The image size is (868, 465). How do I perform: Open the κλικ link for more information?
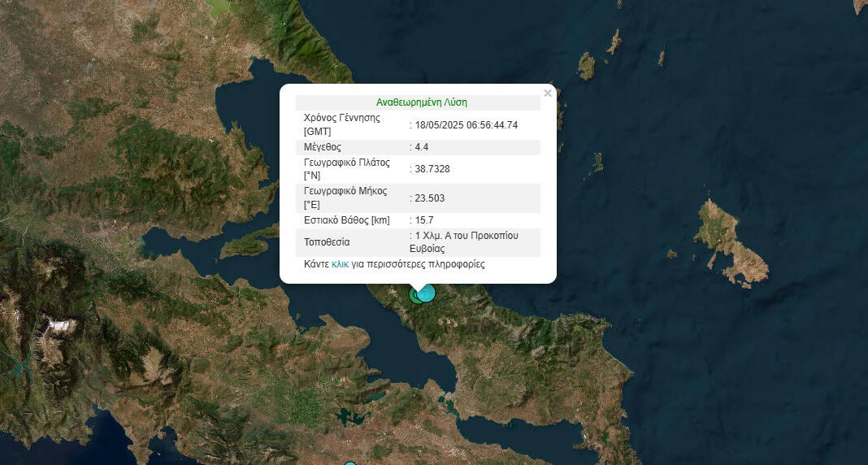click(340, 264)
